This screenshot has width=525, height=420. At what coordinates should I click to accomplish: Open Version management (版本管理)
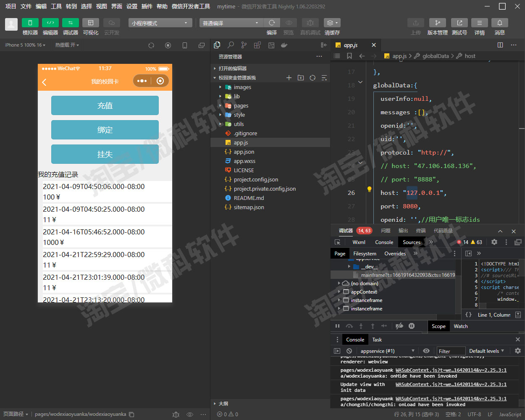[x=438, y=23]
